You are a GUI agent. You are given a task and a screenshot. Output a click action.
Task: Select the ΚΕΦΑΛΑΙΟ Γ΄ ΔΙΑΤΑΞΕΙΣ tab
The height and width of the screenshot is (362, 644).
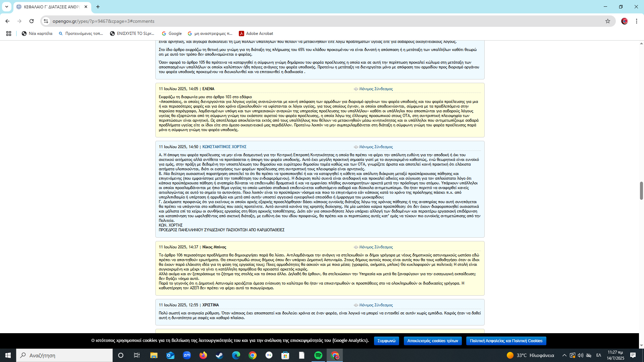(x=52, y=7)
